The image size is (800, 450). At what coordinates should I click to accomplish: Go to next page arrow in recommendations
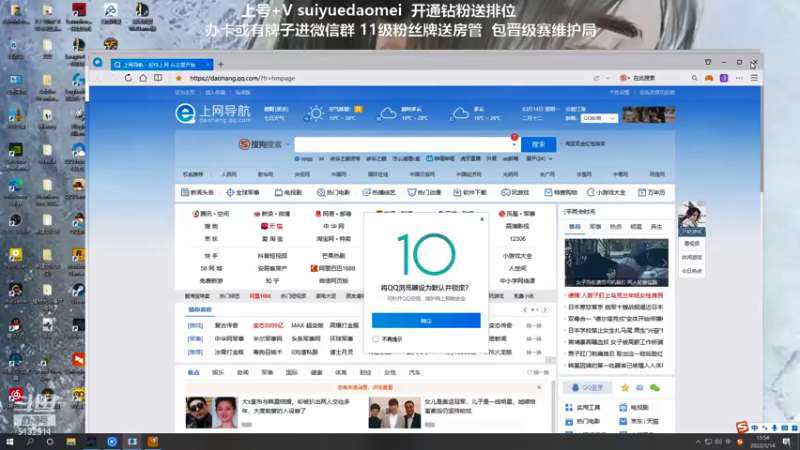(544, 310)
